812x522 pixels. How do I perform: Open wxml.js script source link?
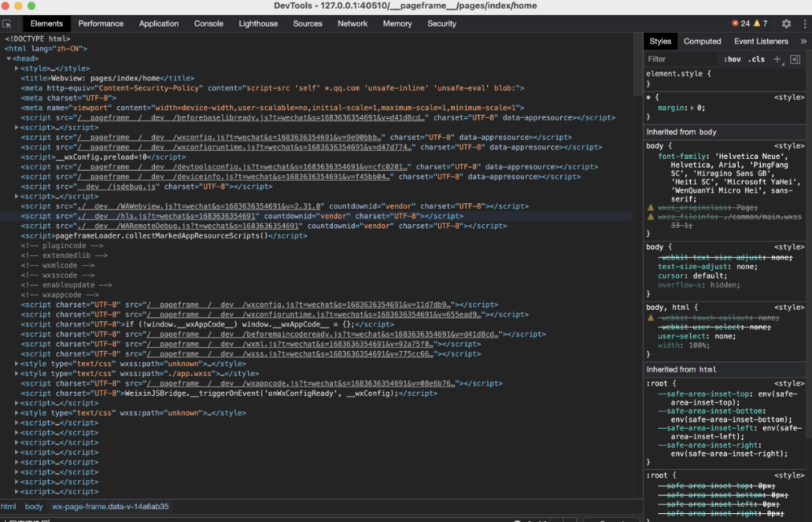290,344
